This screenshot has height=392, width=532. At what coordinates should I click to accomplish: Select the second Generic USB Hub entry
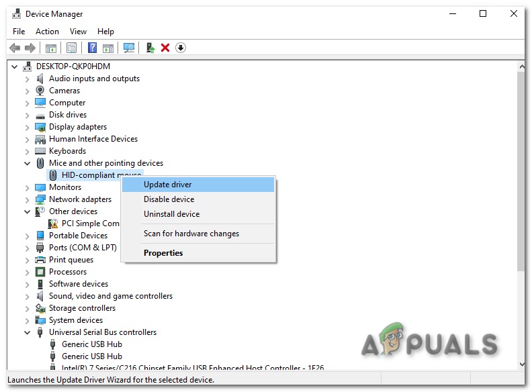click(x=91, y=356)
